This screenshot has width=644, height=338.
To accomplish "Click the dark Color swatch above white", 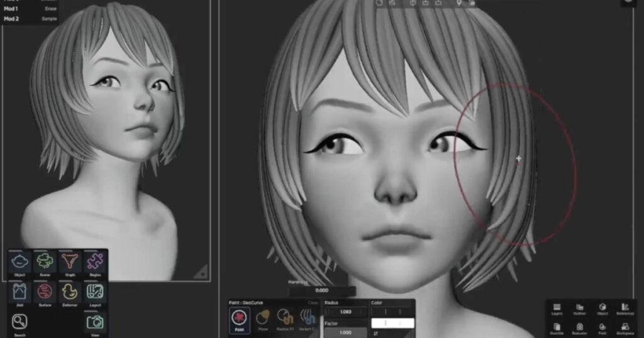I will click(x=392, y=312).
